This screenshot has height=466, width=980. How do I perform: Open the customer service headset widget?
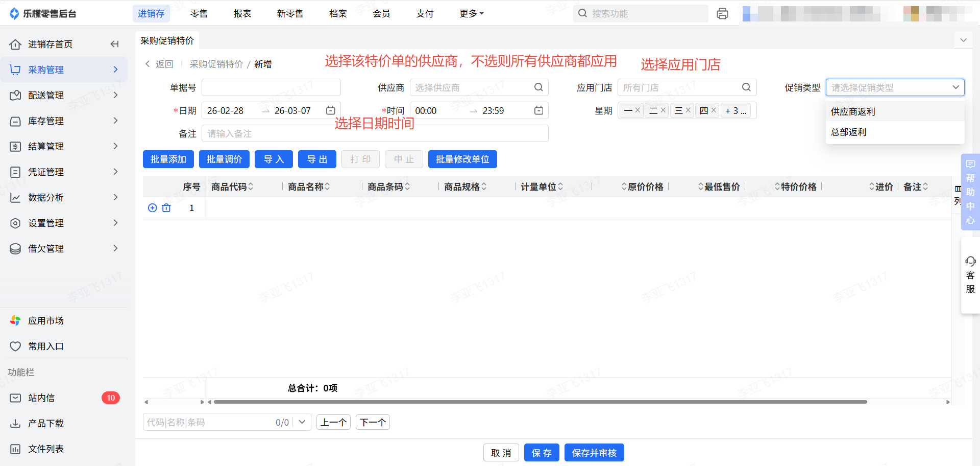970,275
